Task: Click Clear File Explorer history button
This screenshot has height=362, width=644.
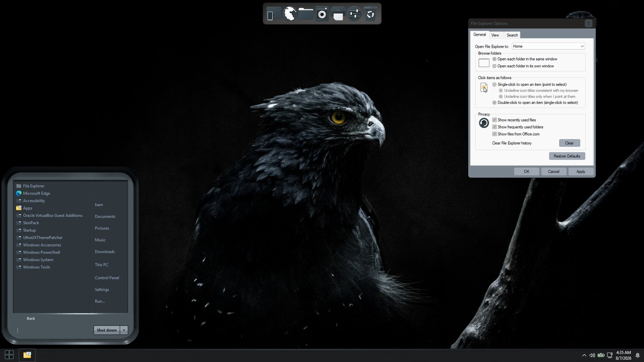Action: (x=569, y=143)
